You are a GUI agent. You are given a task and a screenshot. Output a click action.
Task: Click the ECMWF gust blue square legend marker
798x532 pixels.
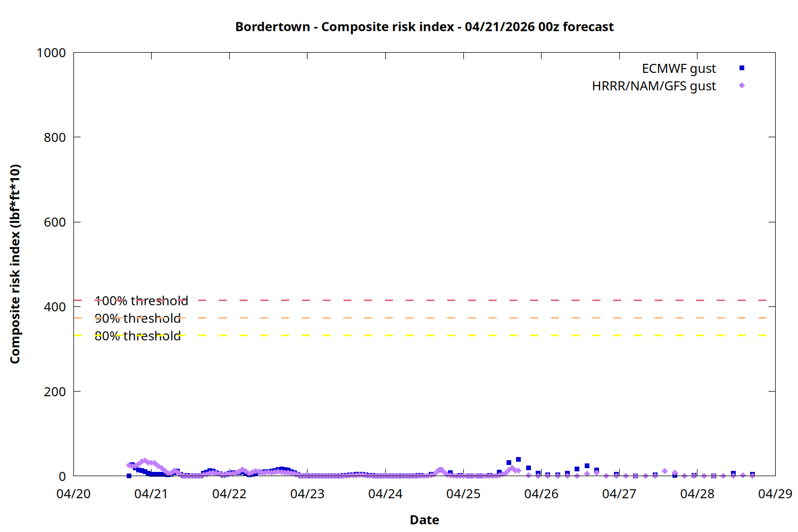click(742, 68)
